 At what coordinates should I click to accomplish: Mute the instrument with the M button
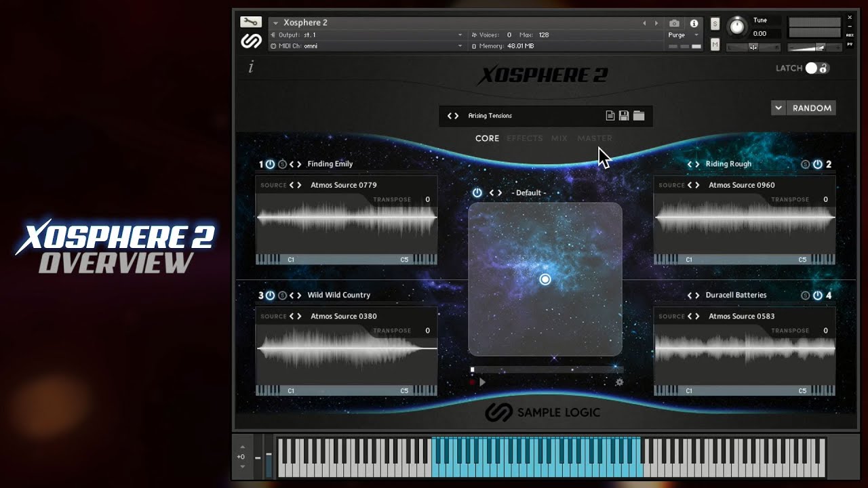tap(715, 45)
